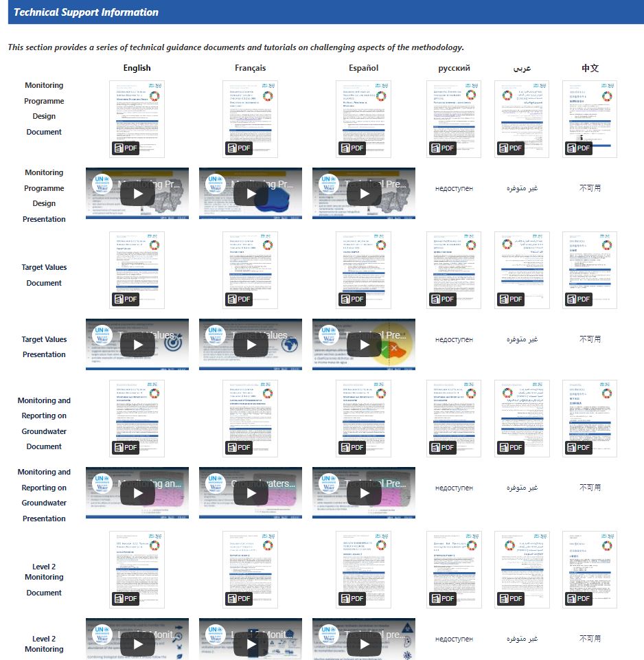Open Chinese Monitoring Programme Design PDF
The height and width of the screenshot is (660, 644).
pos(589,119)
